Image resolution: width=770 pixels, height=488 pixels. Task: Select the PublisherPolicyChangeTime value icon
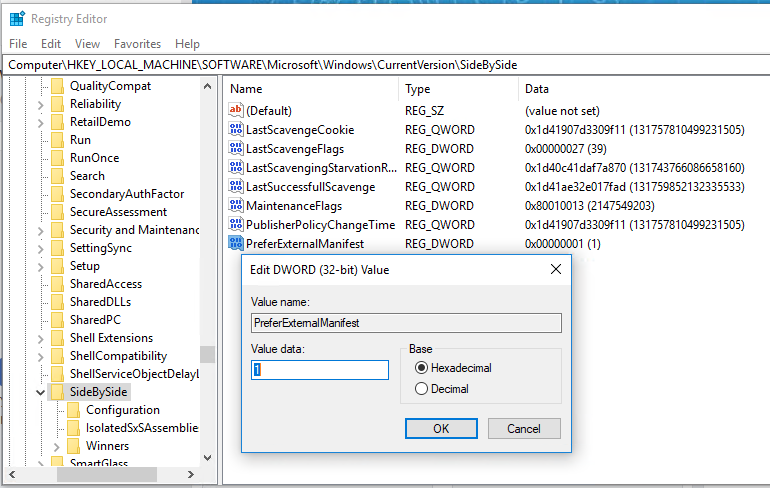coord(236,224)
